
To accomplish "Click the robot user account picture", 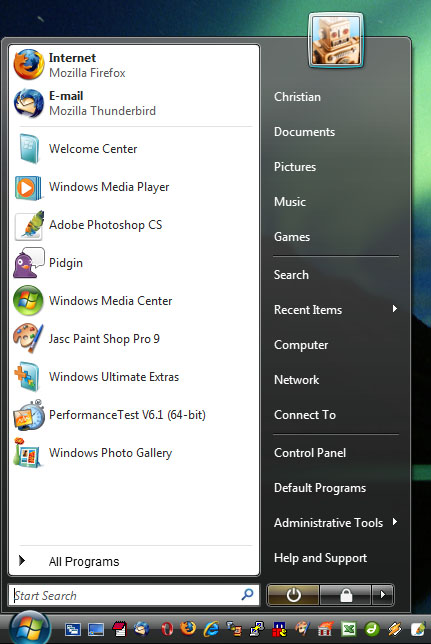I will 336,41.
